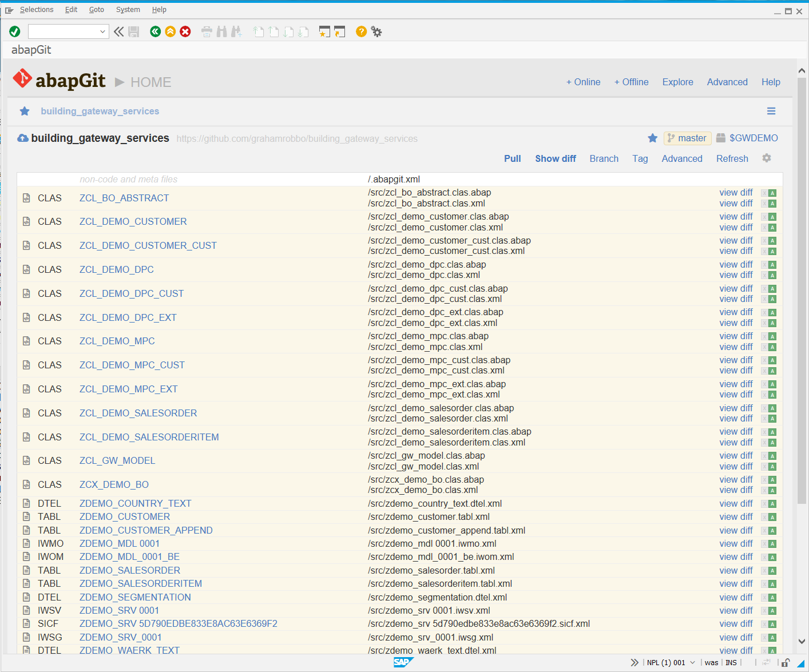Open the hamburger repository list menu

[x=771, y=111]
